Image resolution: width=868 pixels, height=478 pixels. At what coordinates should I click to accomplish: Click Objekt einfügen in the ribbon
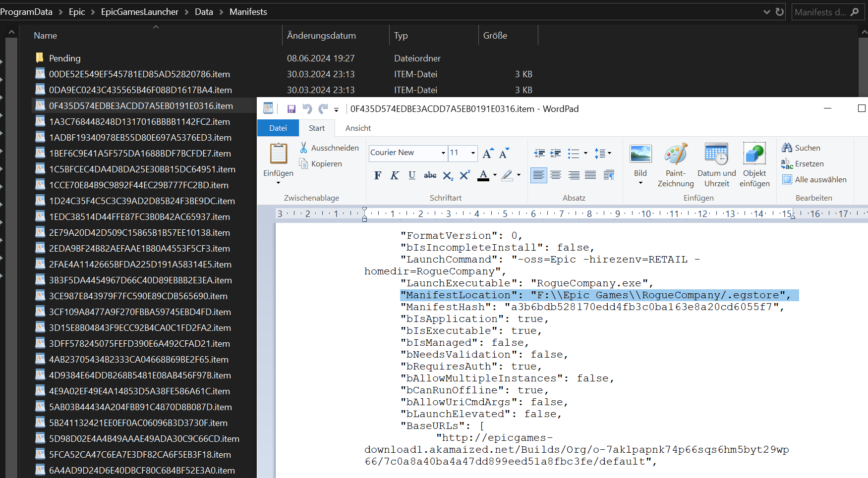[x=754, y=165]
